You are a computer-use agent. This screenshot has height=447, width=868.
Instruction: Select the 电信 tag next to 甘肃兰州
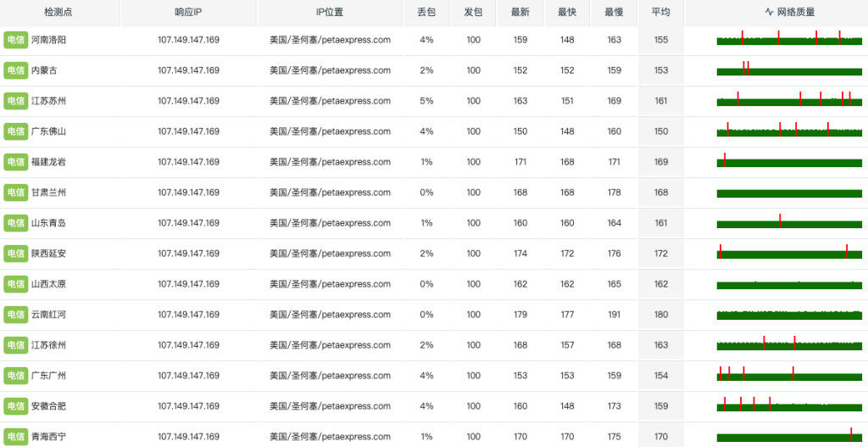(x=15, y=193)
